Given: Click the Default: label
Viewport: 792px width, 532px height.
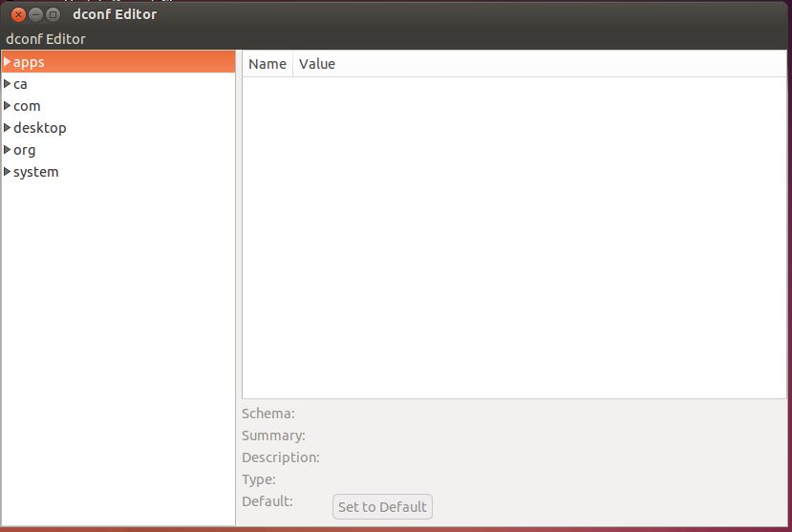Looking at the screenshot, I should click(x=268, y=501).
